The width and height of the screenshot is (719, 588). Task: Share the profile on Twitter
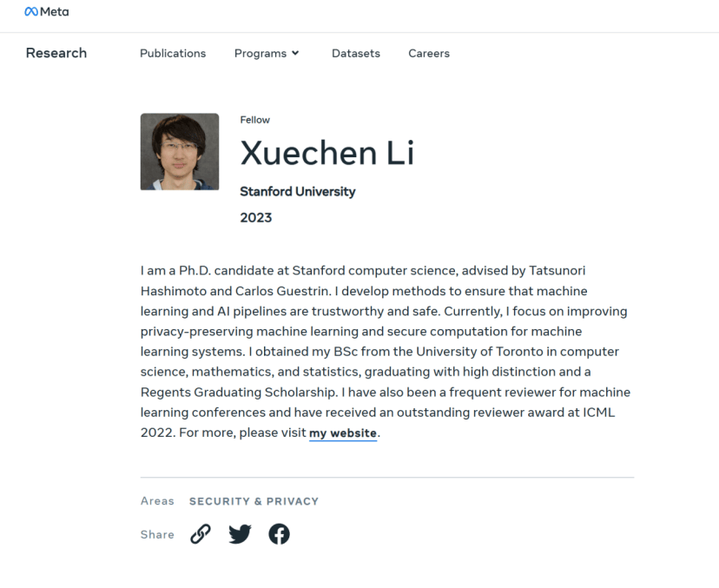point(240,534)
